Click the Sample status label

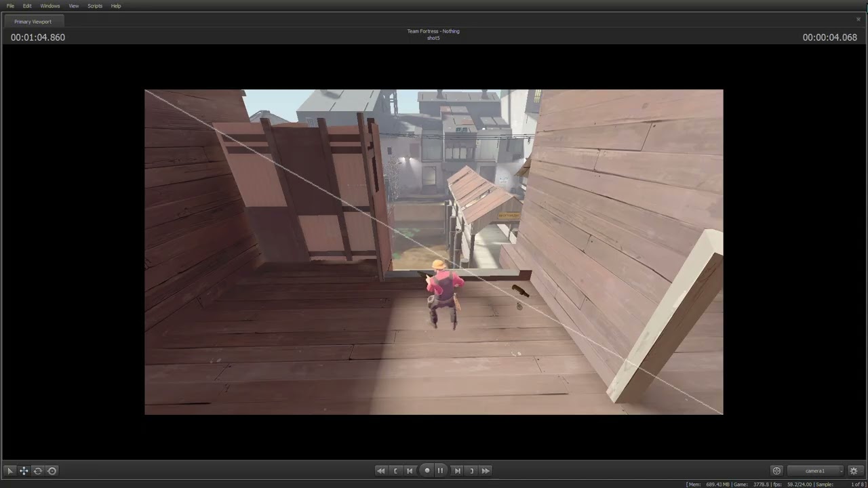824,484
